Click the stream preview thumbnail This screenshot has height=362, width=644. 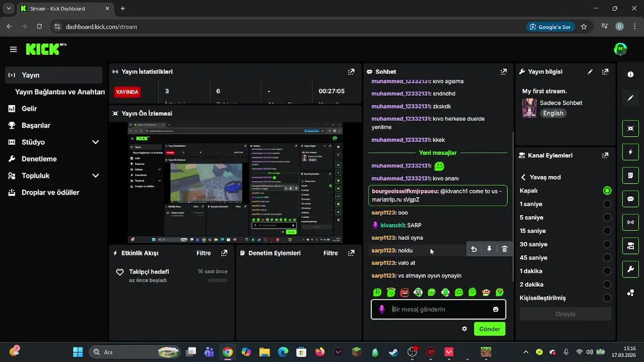pyautogui.click(x=235, y=182)
